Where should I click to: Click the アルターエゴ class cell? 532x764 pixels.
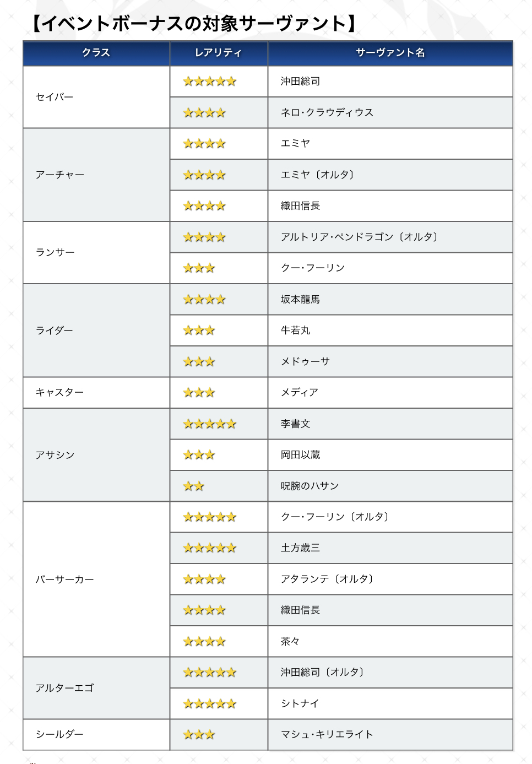click(64, 688)
